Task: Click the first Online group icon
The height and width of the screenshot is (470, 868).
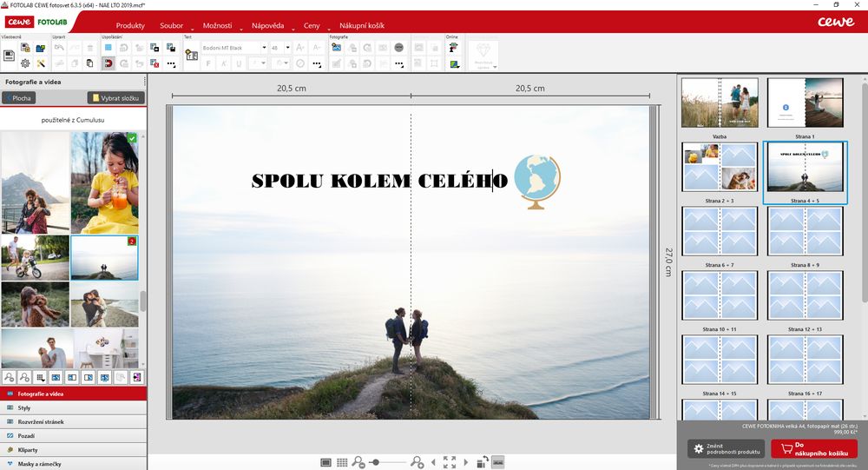Action: [x=454, y=48]
